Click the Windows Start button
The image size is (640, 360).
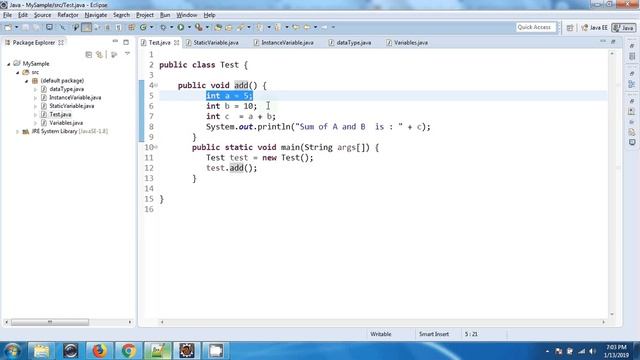[x=12, y=351]
